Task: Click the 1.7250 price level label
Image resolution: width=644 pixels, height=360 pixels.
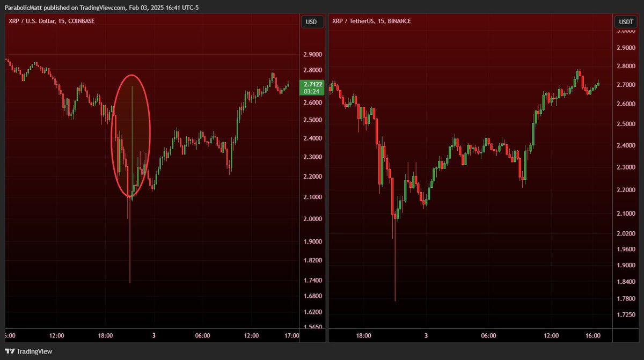Action: point(627,315)
